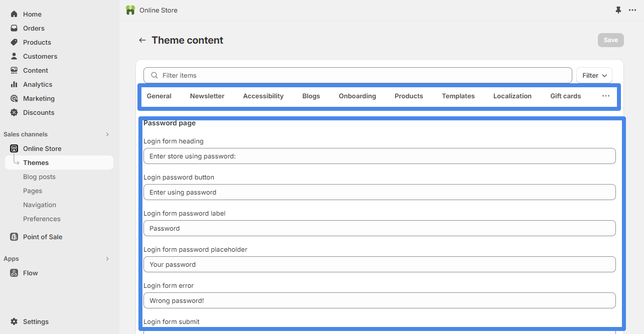Screen dimensions: 644x334
Task: Expand the Filter dropdown
Action: tap(594, 75)
